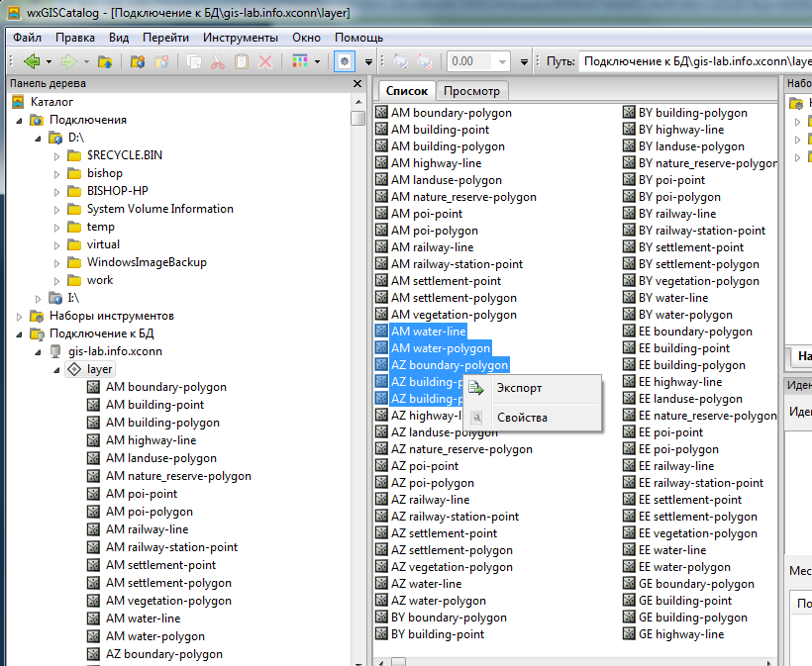
Task: Choose Экспорт from the context menu
Action: pyautogui.click(x=533, y=388)
